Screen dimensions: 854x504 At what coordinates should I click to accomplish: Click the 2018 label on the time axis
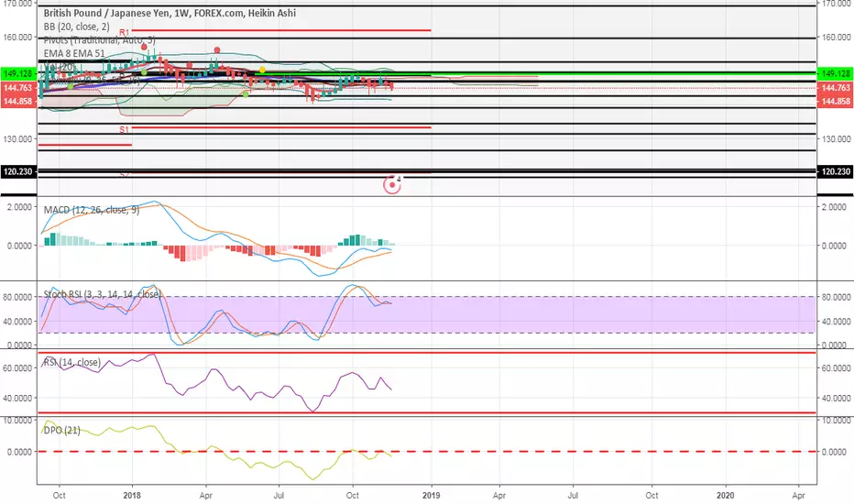pyautogui.click(x=132, y=495)
